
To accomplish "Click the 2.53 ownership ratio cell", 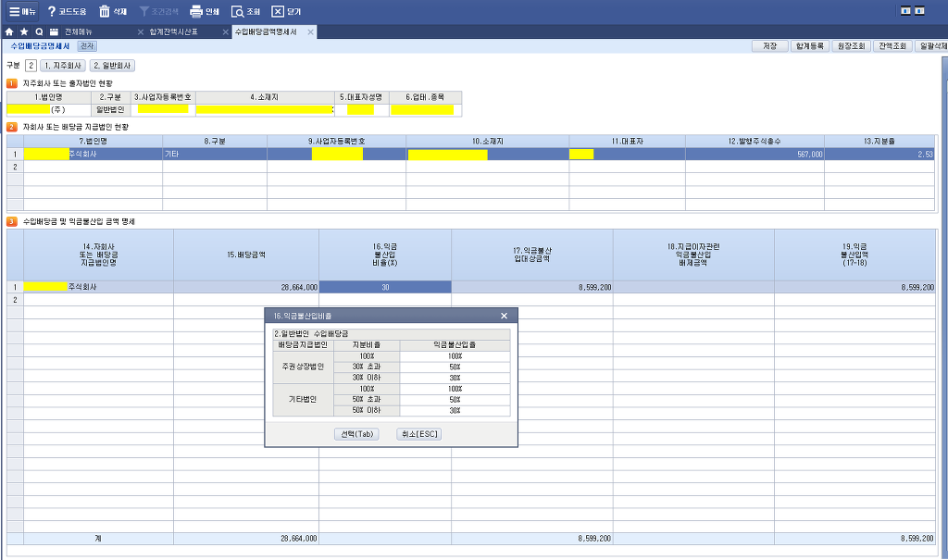I will tap(879, 155).
